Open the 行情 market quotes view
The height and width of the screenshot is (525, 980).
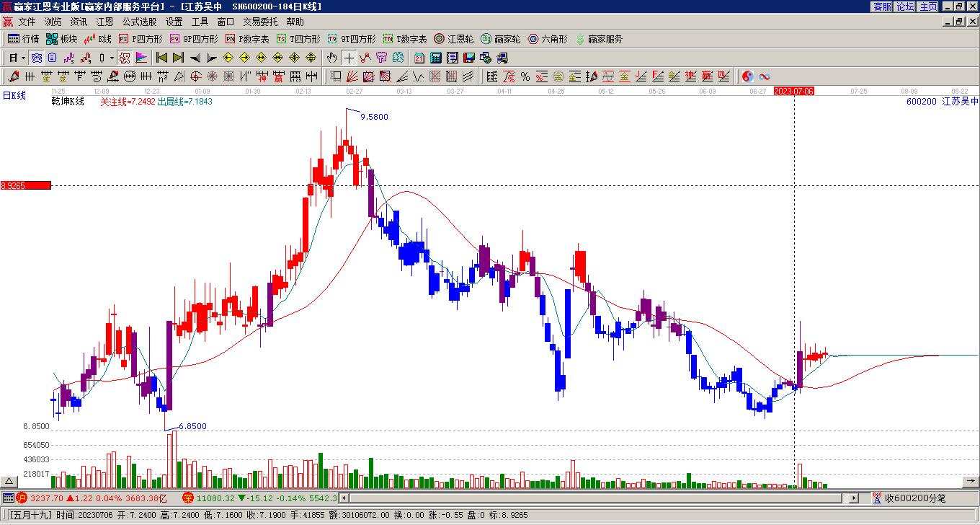24,39
